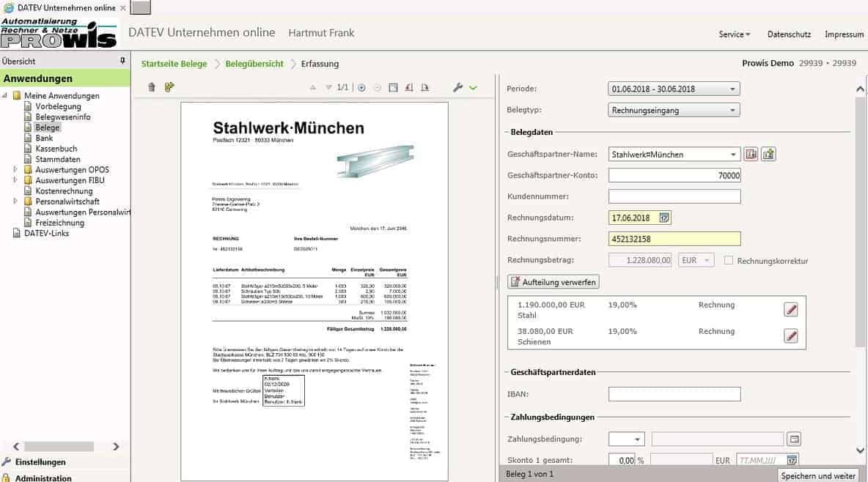Collapse the Belegdaten section
The width and height of the screenshot is (868, 482).
pyautogui.click(x=507, y=133)
